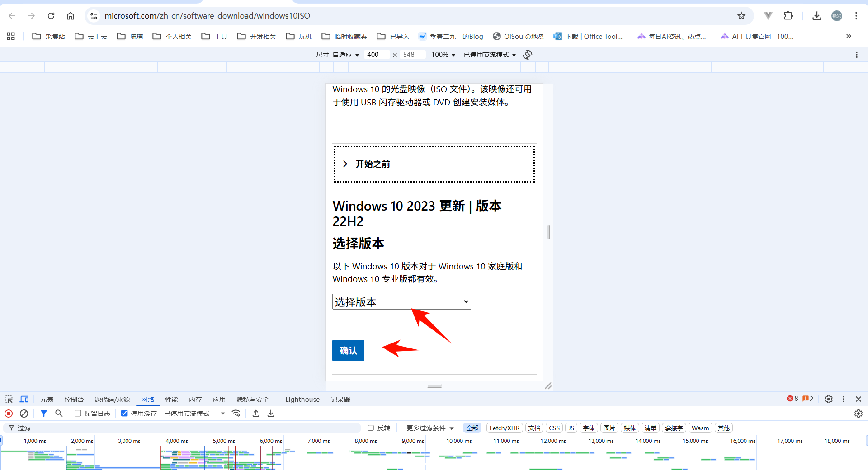Switch to the 控制台 tab
868x470 pixels.
pos(74,399)
